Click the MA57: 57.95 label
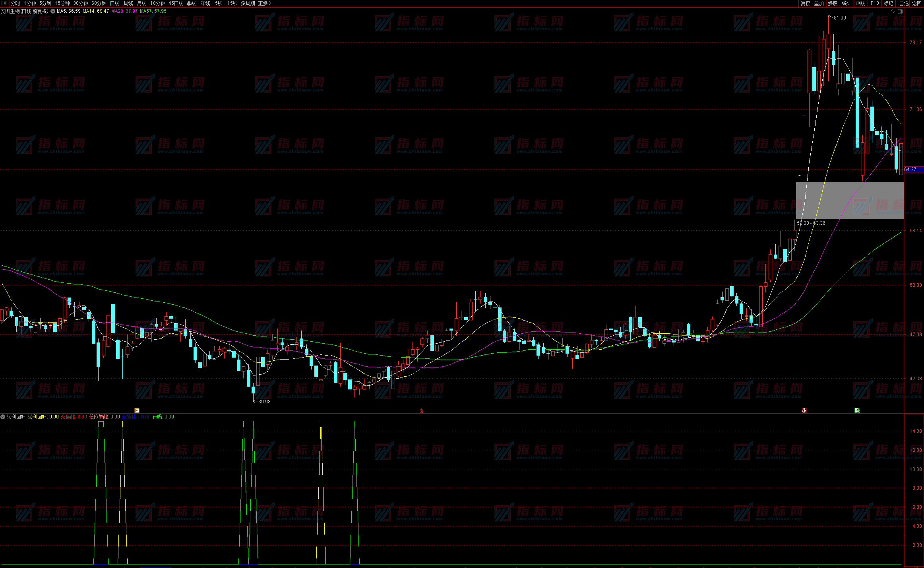924x568 pixels. tap(153, 11)
